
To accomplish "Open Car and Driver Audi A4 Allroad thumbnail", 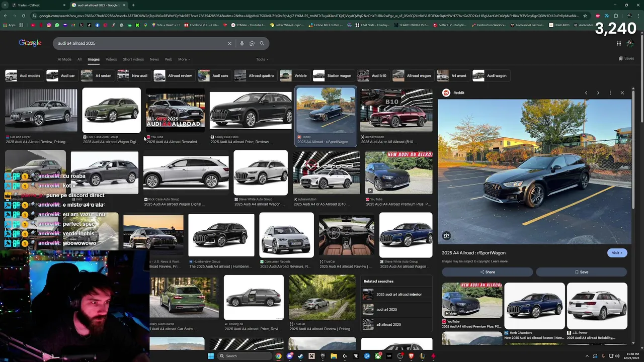I will [41, 111].
